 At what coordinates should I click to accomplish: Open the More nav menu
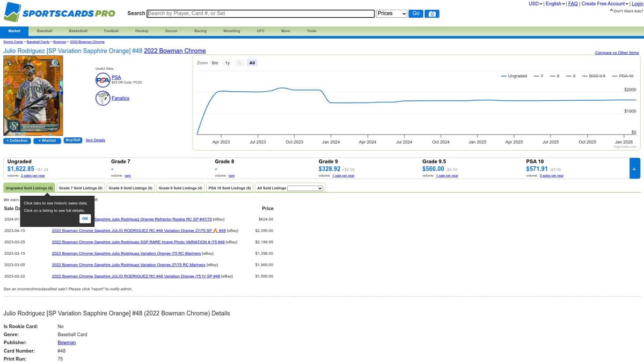point(286,31)
